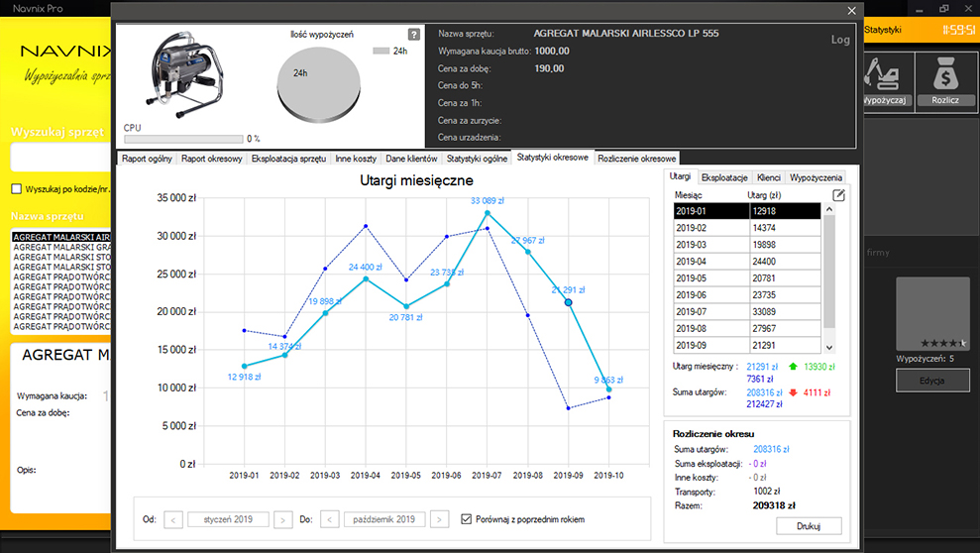Image resolution: width=980 pixels, height=553 pixels.
Task: Click the red down arrow indicator
Action: click(793, 392)
